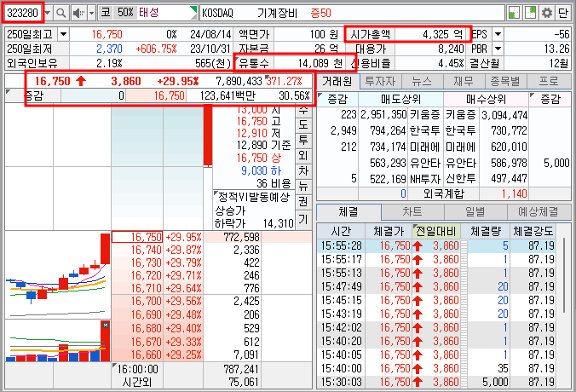Screen dimensions: 576x392
Task: Click the volume bar mini chart
Action: [58, 341]
